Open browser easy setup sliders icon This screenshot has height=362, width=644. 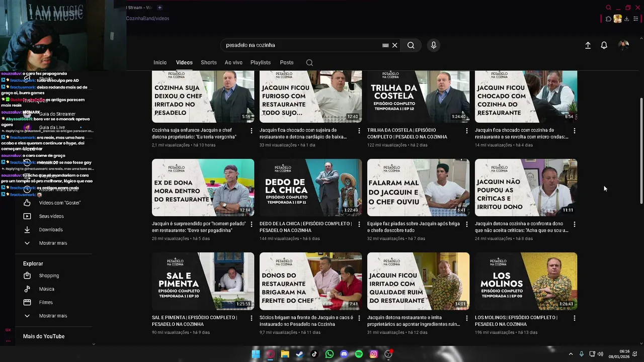point(635,19)
